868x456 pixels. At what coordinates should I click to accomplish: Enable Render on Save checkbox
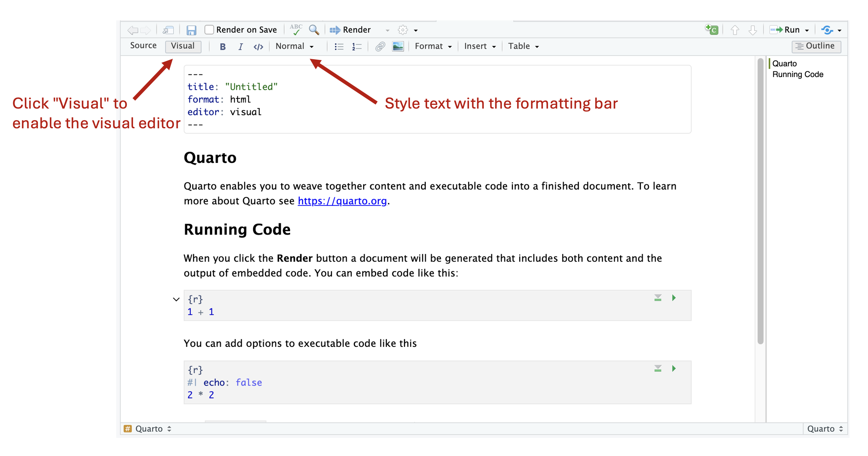click(209, 30)
